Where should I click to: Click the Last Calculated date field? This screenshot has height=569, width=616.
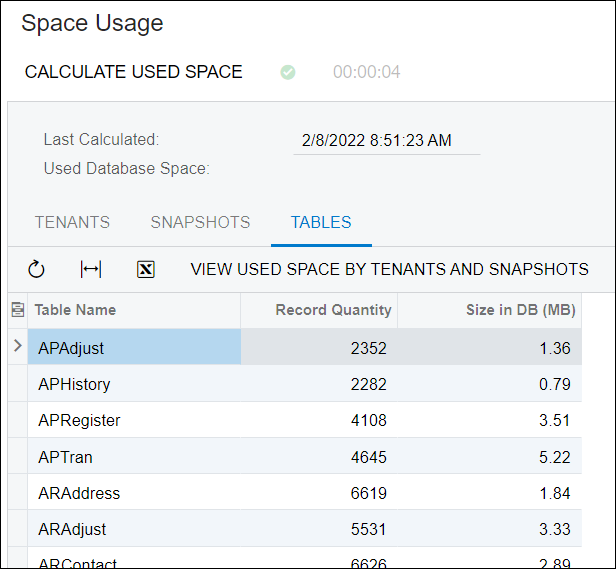(387, 141)
